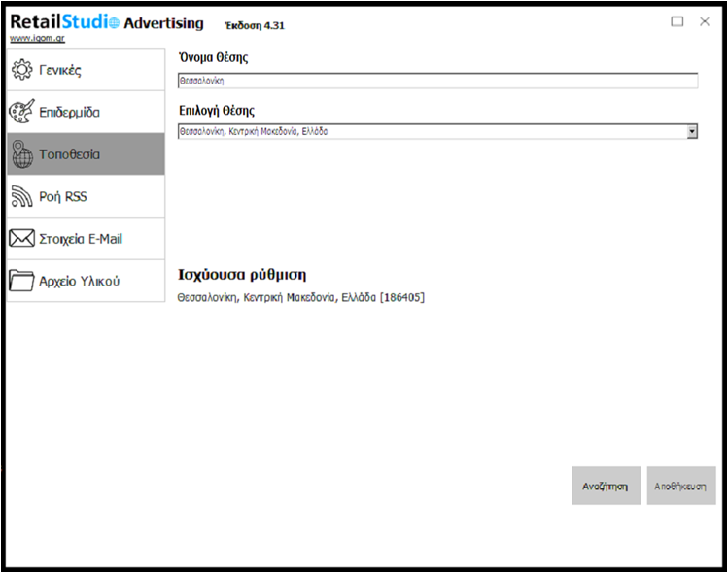Click the paint palette icon for Επιδερμίδα
The image size is (728, 572).
pos(21,113)
